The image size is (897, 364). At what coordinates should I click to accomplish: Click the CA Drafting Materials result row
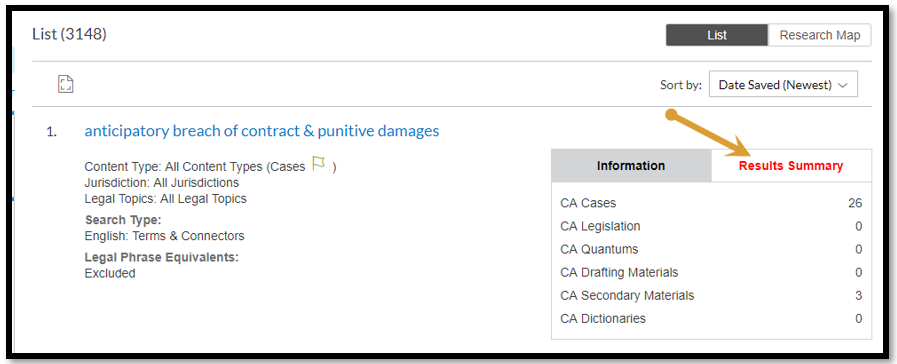[711, 272]
